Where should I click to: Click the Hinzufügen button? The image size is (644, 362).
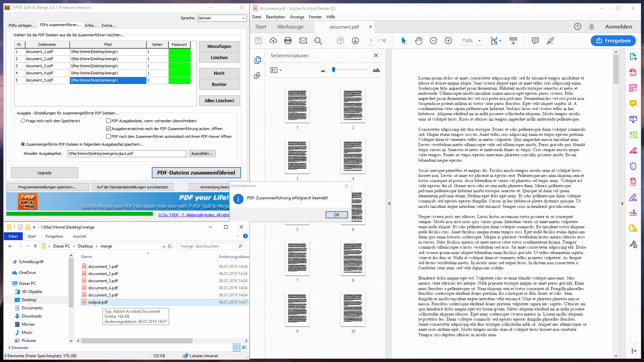coord(219,46)
